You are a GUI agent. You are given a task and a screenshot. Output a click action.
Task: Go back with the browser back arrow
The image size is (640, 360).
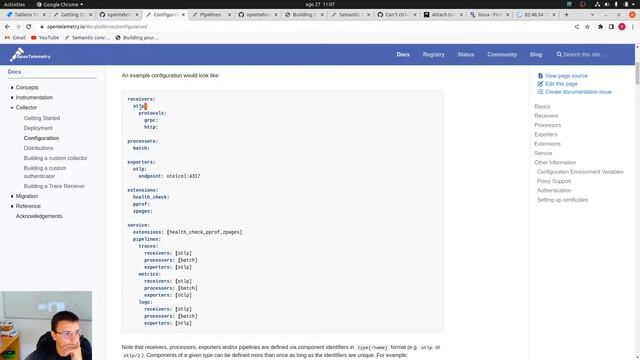point(7,27)
